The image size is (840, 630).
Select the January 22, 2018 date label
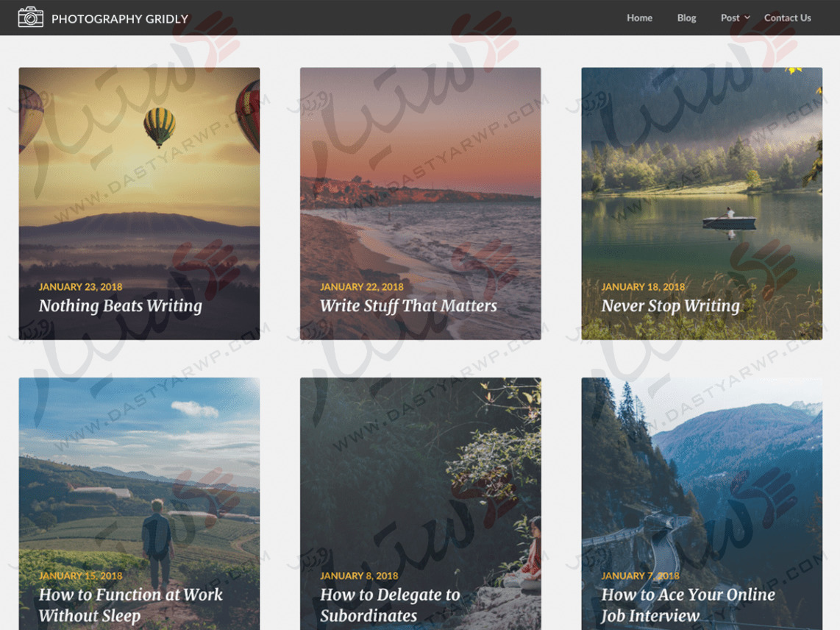tap(362, 287)
